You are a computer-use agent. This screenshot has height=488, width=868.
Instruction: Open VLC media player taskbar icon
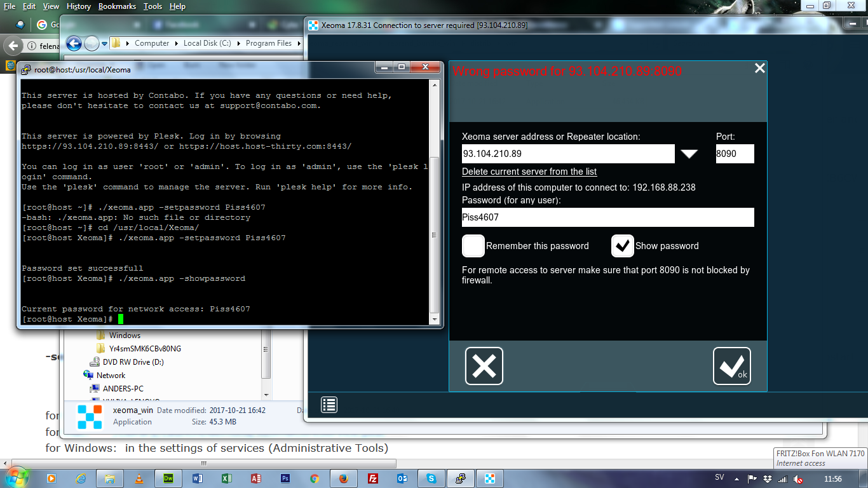tap(139, 478)
